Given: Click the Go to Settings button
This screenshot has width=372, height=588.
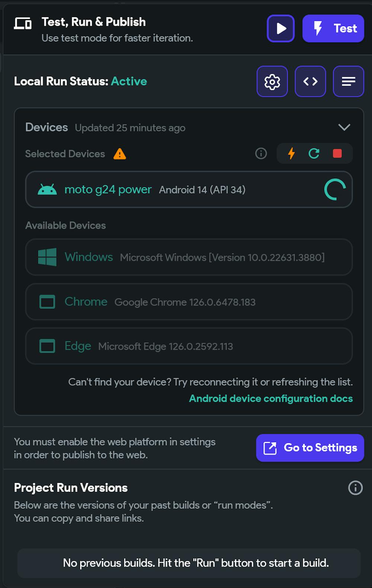Looking at the screenshot, I should coord(310,448).
